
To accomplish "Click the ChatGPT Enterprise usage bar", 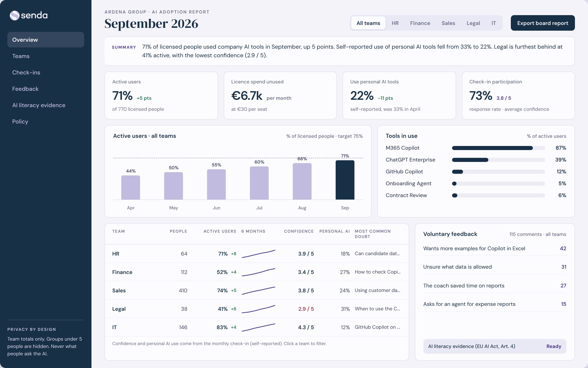I will pyautogui.click(x=498, y=160).
